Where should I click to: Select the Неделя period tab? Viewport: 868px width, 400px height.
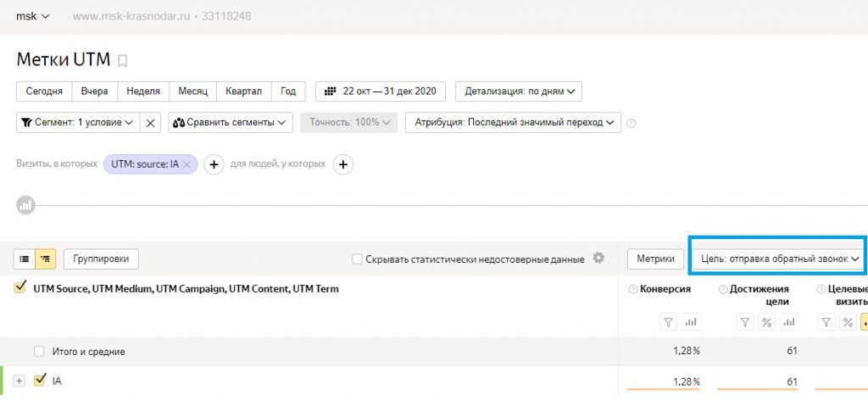[x=143, y=91]
